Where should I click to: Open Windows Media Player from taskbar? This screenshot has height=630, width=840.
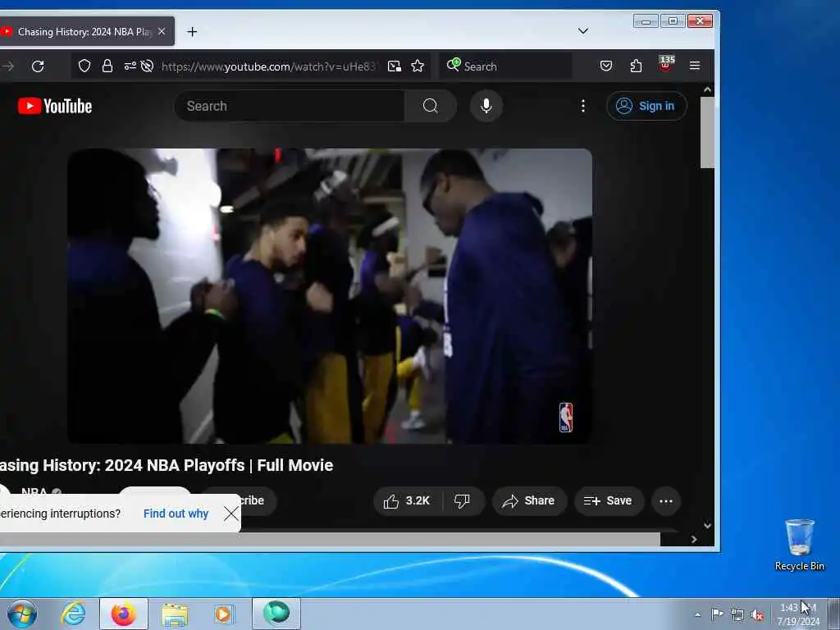pos(224,614)
